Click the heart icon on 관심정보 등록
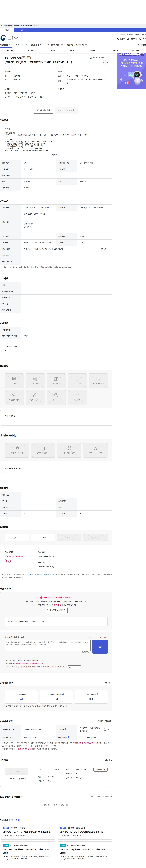This screenshot has width=146, height=868. coord(38,110)
